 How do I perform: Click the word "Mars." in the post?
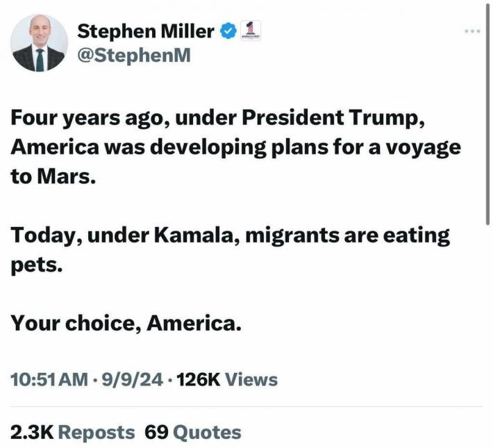pyautogui.click(x=66, y=176)
